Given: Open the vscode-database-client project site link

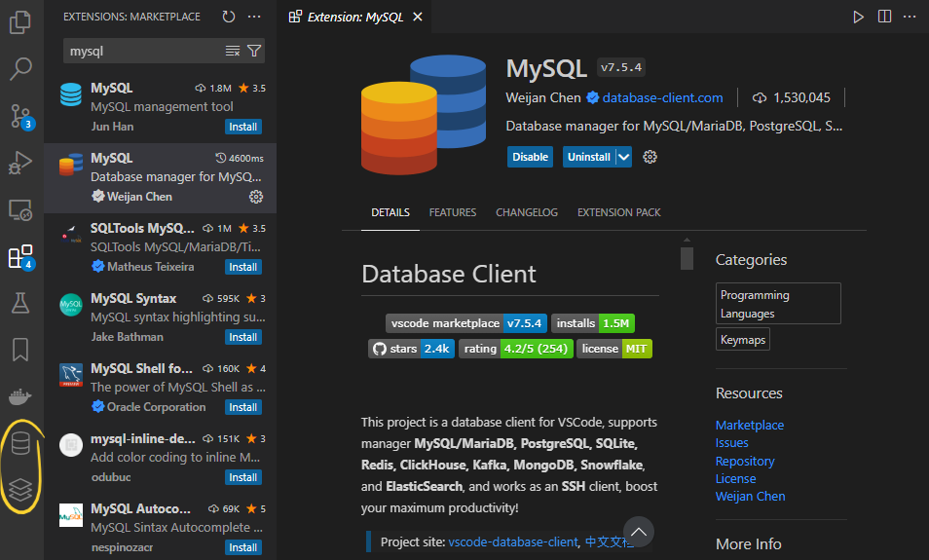Looking at the screenshot, I should point(513,542).
